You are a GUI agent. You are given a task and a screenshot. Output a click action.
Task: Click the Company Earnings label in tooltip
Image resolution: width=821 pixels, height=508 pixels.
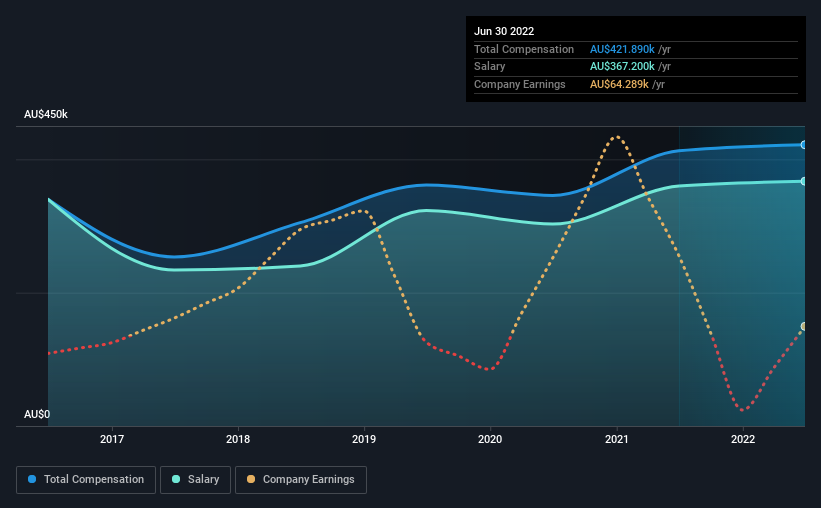(x=519, y=84)
